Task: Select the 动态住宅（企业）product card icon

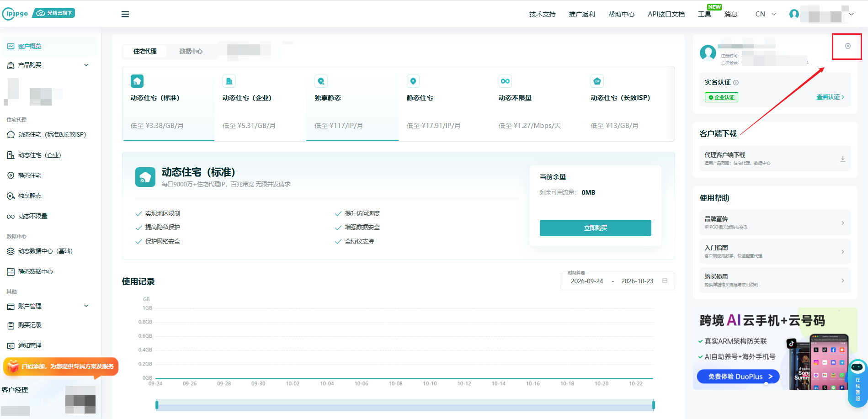Action: (229, 81)
